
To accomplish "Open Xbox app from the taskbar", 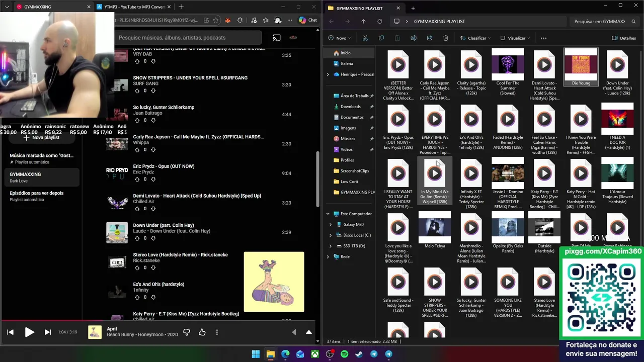I will [314, 354].
